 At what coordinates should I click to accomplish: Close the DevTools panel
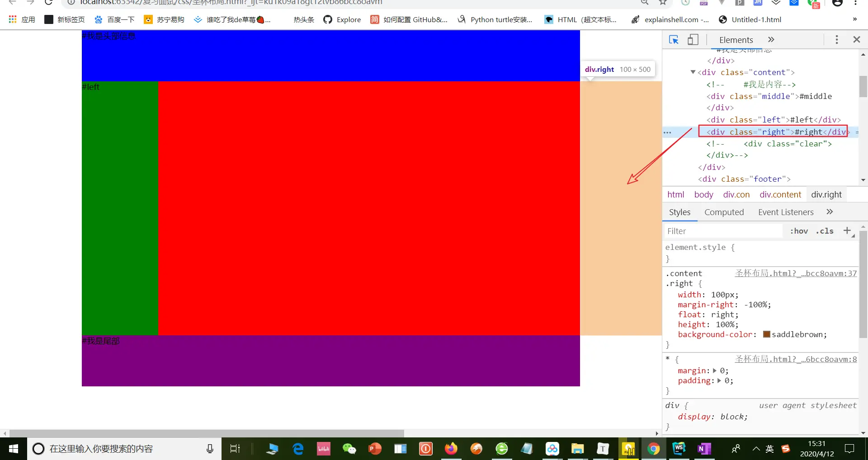857,40
